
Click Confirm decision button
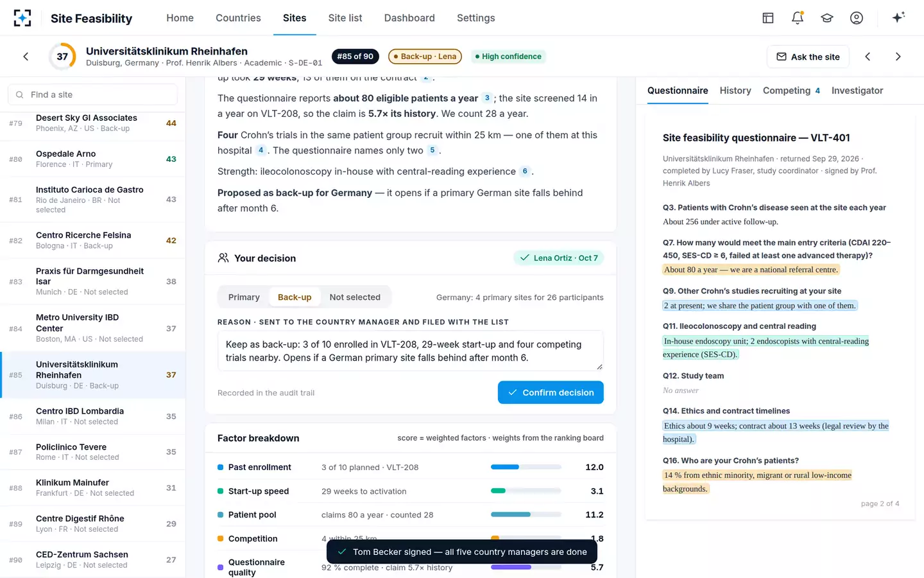tap(551, 392)
